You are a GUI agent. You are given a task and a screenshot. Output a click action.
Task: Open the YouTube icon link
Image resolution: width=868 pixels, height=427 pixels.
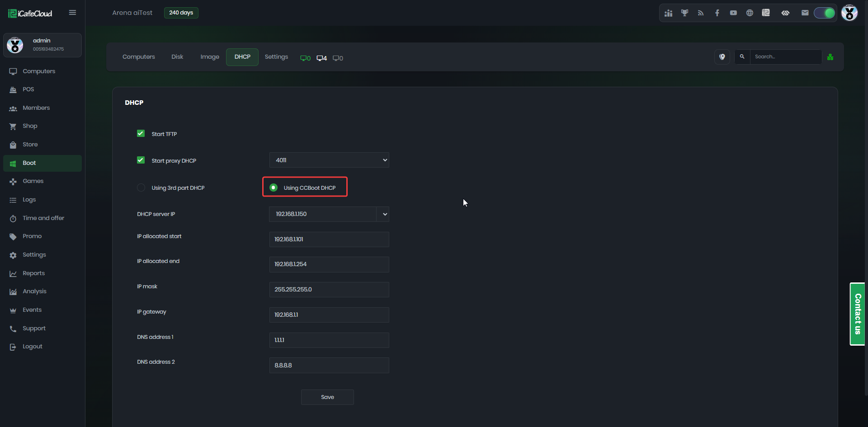733,13
